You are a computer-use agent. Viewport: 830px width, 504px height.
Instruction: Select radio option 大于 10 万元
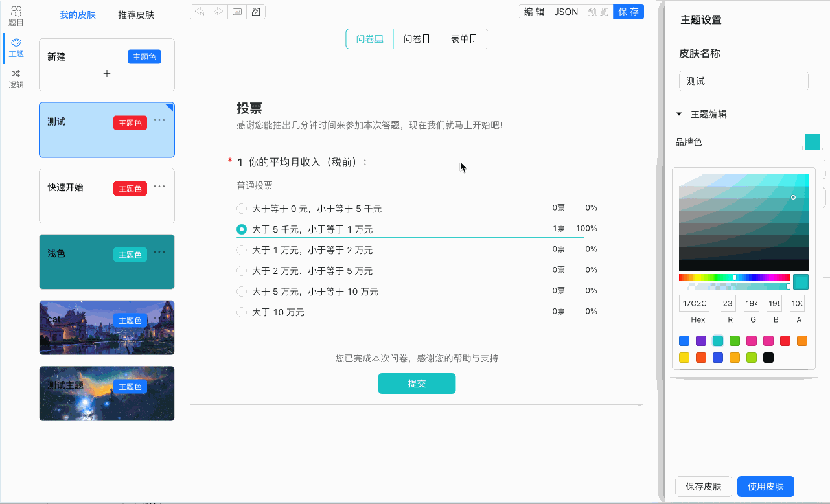tap(241, 312)
